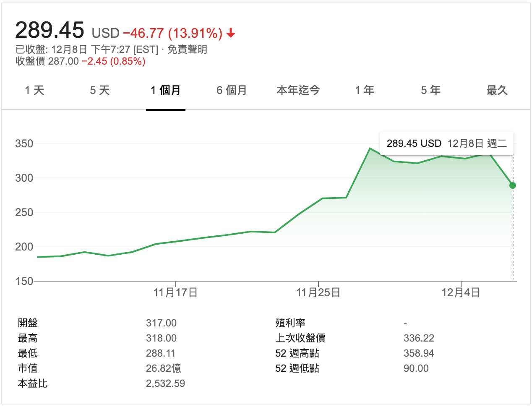
Task: Click the red down arrow icon
Action: click(231, 33)
